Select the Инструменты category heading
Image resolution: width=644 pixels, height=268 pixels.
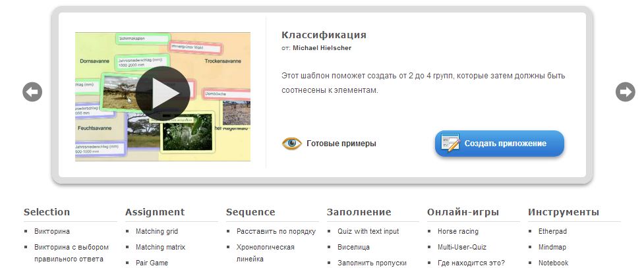[564, 212]
